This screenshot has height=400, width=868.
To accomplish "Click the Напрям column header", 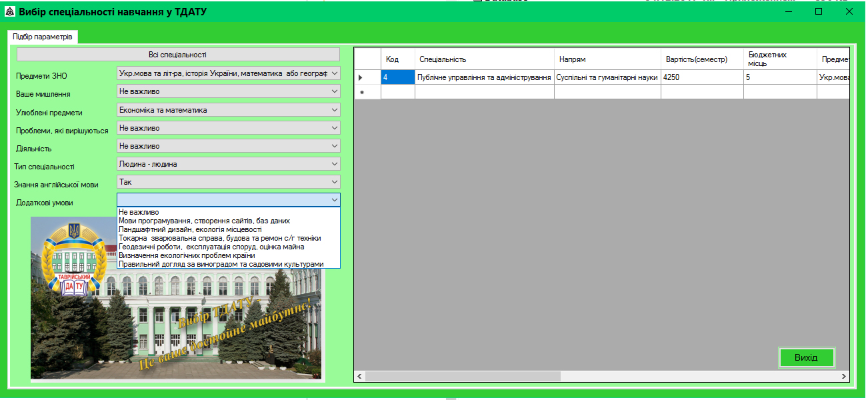I will [607, 59].
